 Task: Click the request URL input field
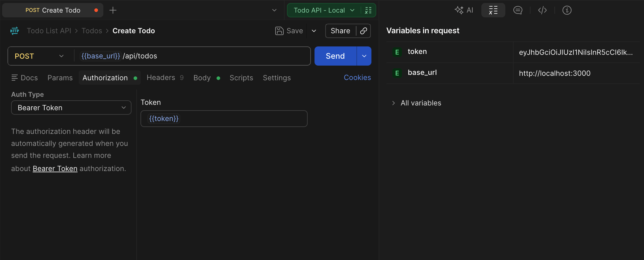[192, 56]
